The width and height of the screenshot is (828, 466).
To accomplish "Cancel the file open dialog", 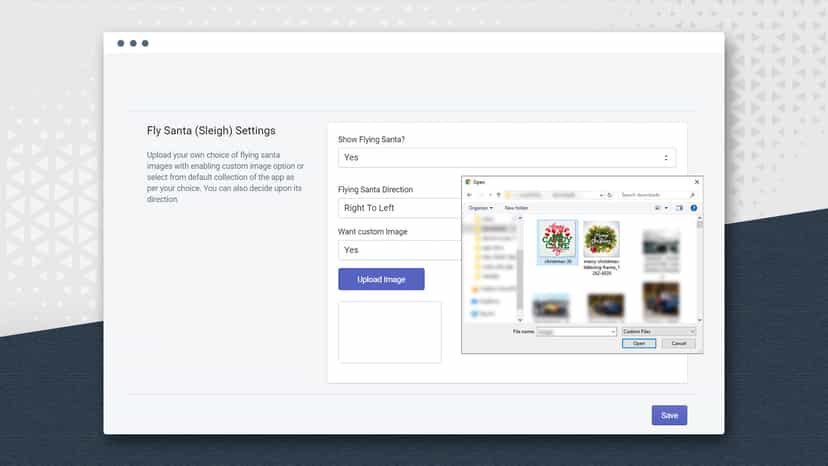I will 679,343.
